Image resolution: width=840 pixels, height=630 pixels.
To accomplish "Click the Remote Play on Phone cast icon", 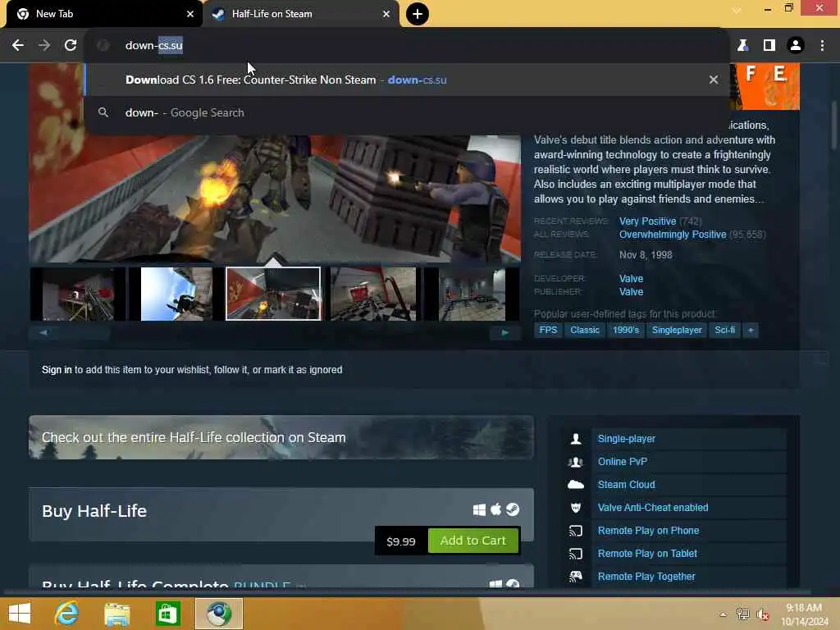I will point(576,531).
